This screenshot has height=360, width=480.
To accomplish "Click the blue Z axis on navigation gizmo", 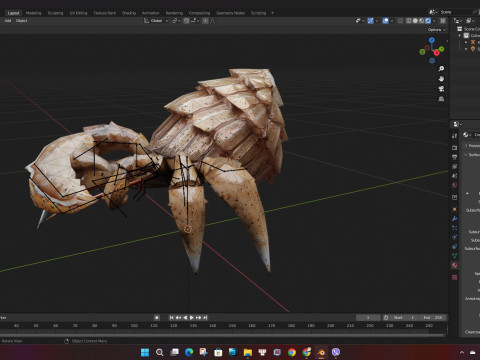I will pyautogui.click(x=432, y=40).
